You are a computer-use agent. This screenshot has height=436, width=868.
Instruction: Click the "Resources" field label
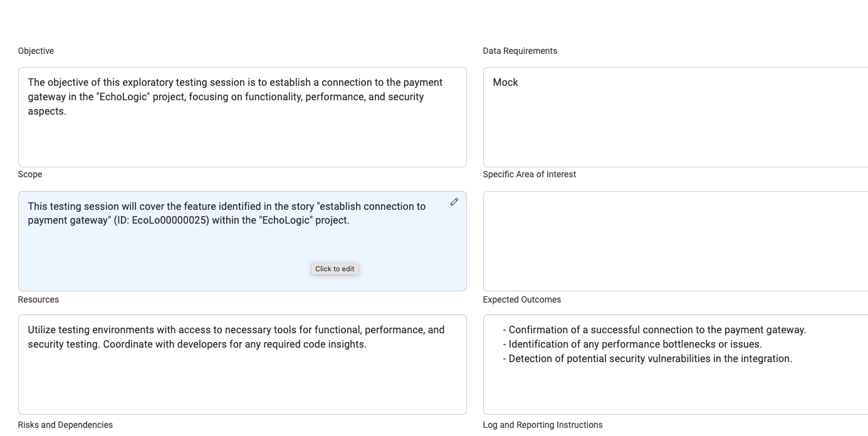pyautogui.click(x=38, y=299)
